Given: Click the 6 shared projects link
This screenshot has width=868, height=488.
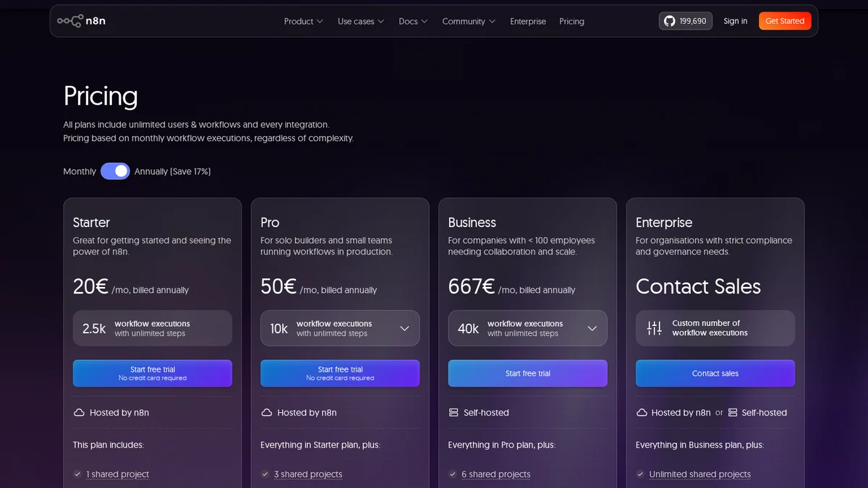Looking at the screenshot, I should point(496,474).
